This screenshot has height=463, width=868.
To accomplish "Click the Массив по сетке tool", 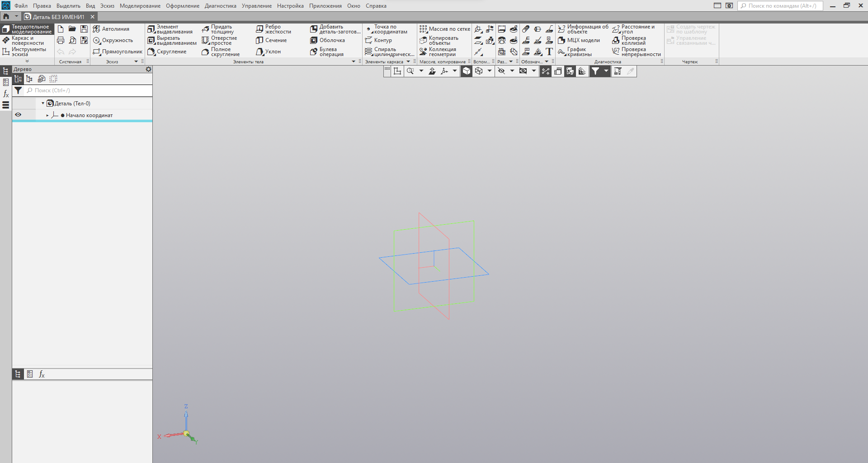I will (445, 29).
